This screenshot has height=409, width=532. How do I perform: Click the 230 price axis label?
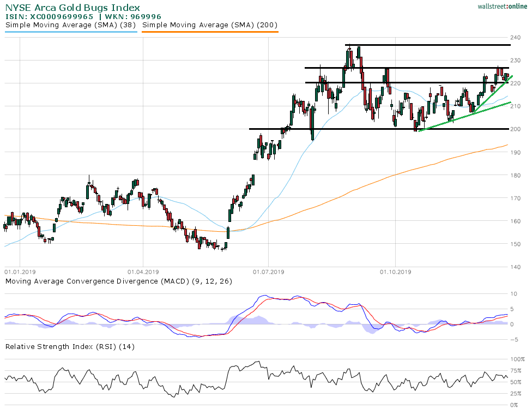516,61
